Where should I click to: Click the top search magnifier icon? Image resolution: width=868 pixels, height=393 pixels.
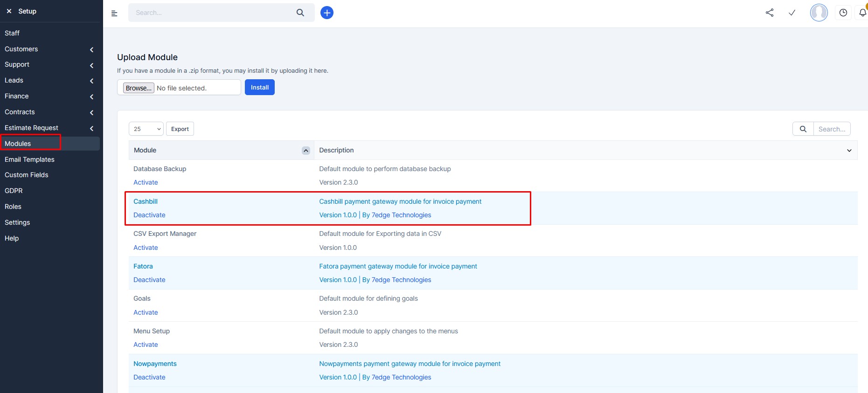300,13
